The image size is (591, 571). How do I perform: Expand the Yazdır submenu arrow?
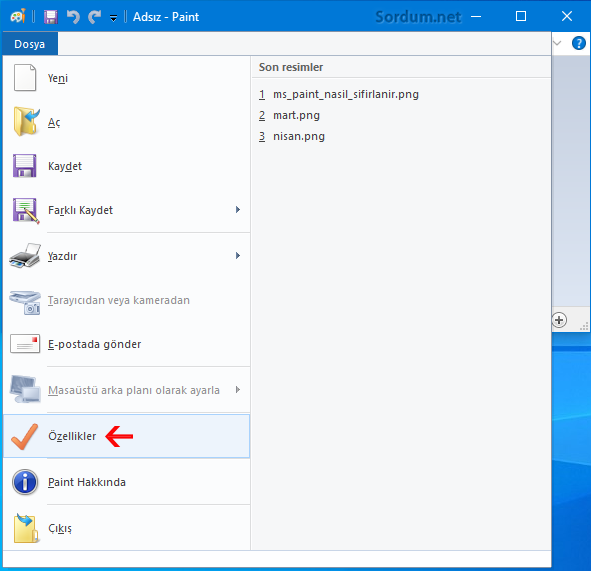[237, 256]
